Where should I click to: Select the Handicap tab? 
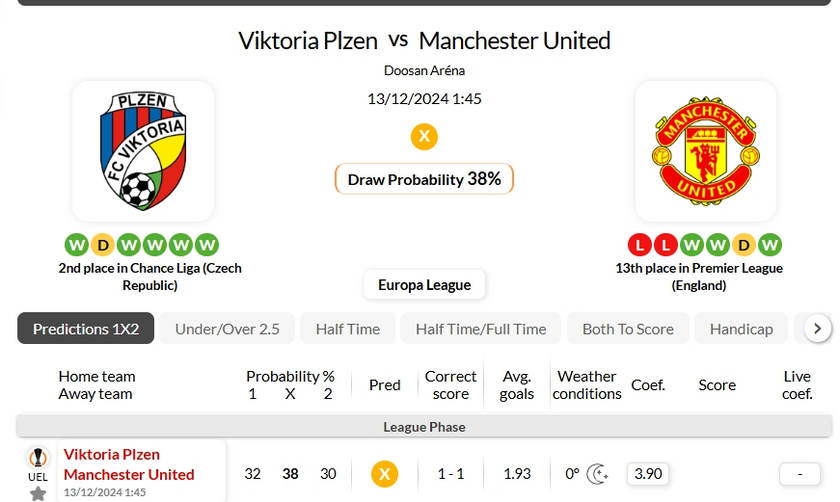tap(741, 328)
